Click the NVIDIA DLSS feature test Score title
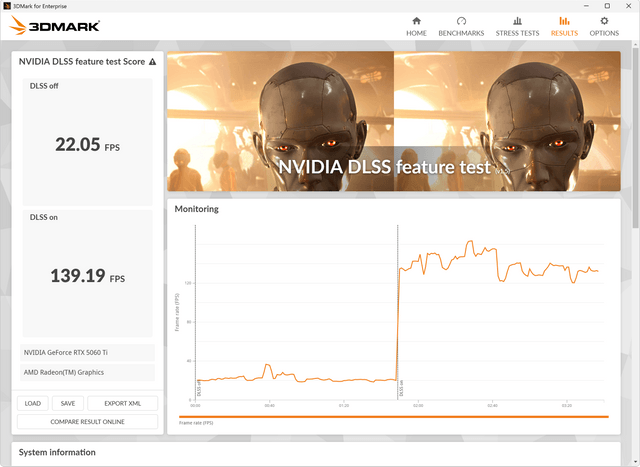This screenshot has width=640, height=467. (x=82, y=62)
